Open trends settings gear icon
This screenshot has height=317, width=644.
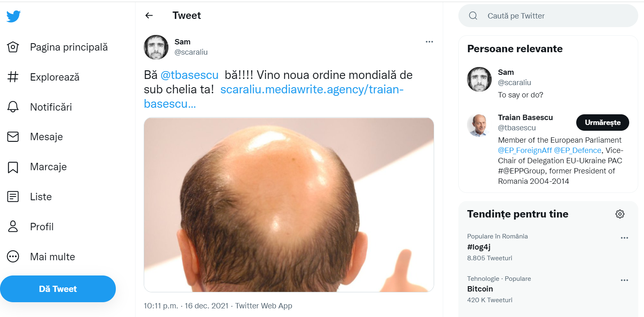[x=620, y=214]
